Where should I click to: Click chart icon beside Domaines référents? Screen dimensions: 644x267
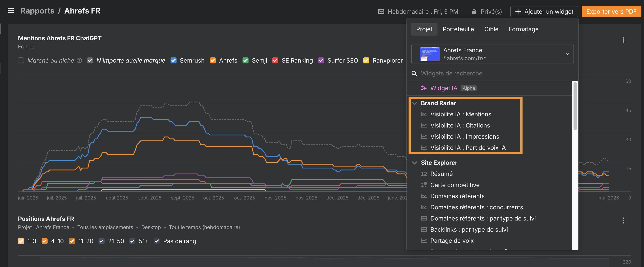[424, 196]
